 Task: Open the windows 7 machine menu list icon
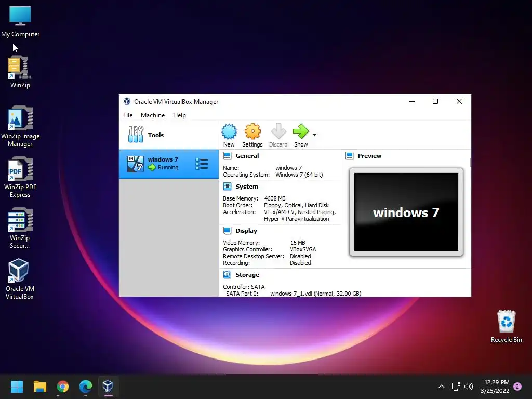[x=202, y=164]
